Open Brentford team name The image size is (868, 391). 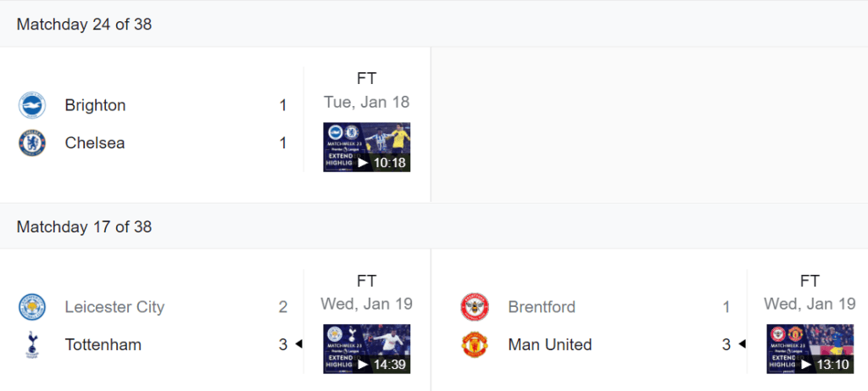pos(542,307)
